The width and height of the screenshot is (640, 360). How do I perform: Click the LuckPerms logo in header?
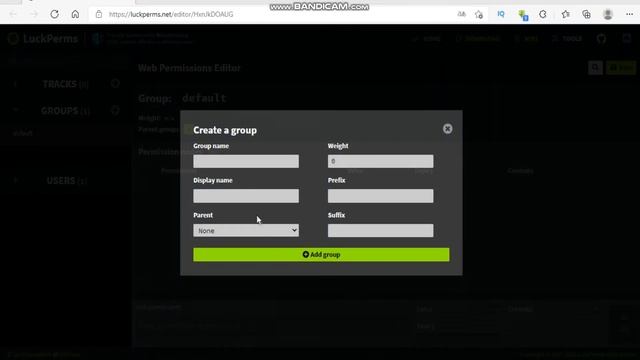(43, 39)
